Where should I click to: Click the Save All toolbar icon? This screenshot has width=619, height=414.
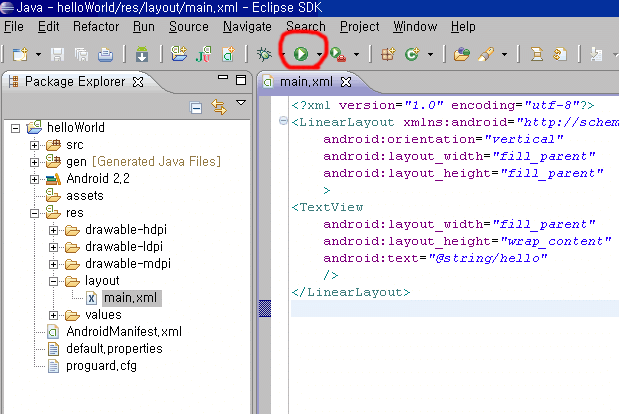tap(81, 54)
